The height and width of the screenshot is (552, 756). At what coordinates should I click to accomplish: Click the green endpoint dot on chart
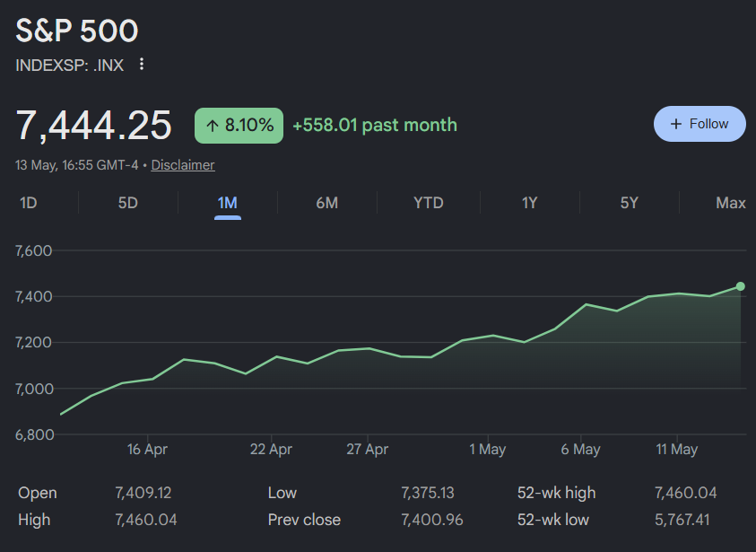(x=740, y=286)
